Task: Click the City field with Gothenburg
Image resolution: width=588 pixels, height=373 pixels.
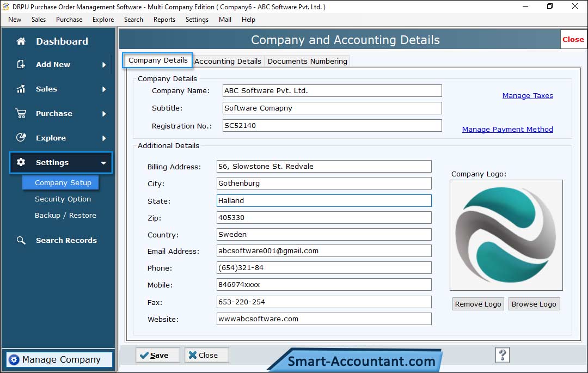Action: (x=324, y=184)
